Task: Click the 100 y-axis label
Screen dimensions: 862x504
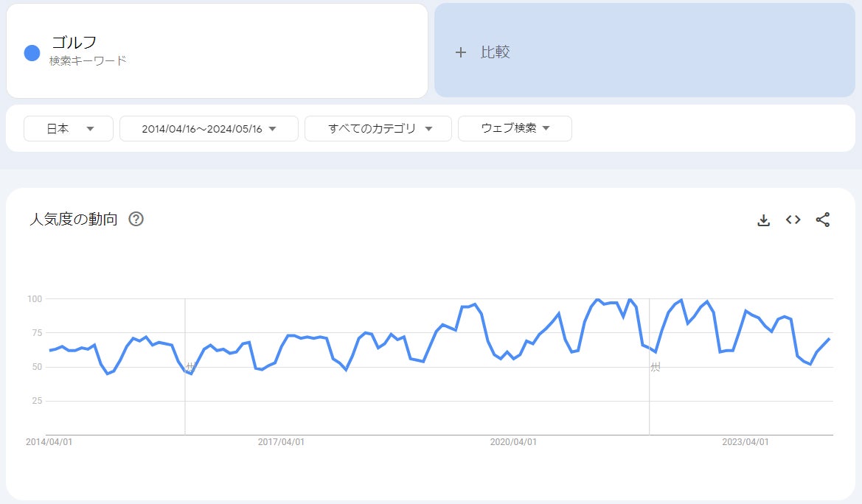Action: coord(35,298)
